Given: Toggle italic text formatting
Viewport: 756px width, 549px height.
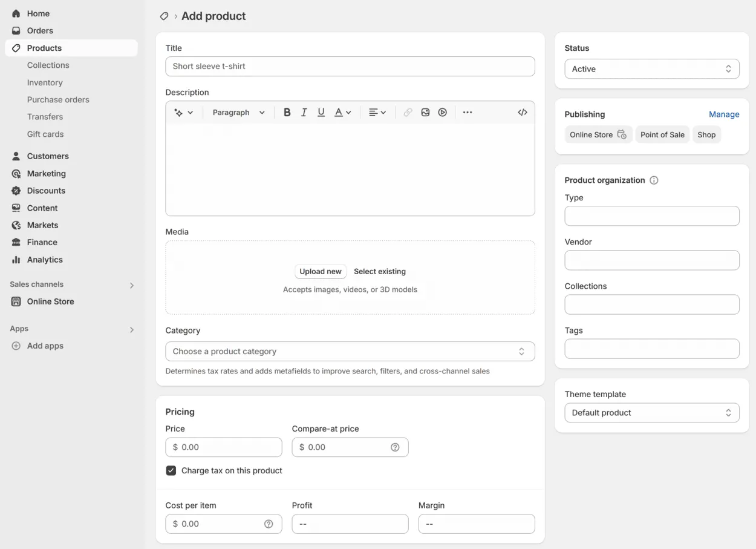Looking at the screenshot, I should [304, 113].
